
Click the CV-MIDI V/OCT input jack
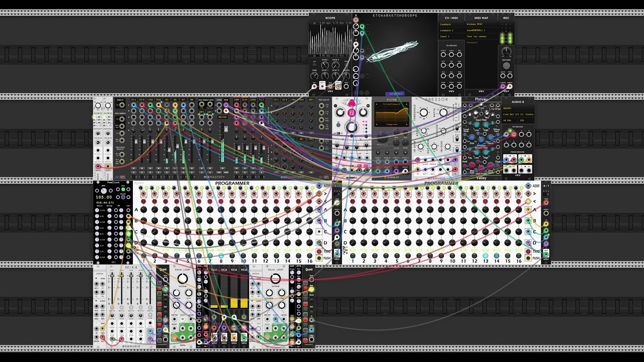click(443, 54)
